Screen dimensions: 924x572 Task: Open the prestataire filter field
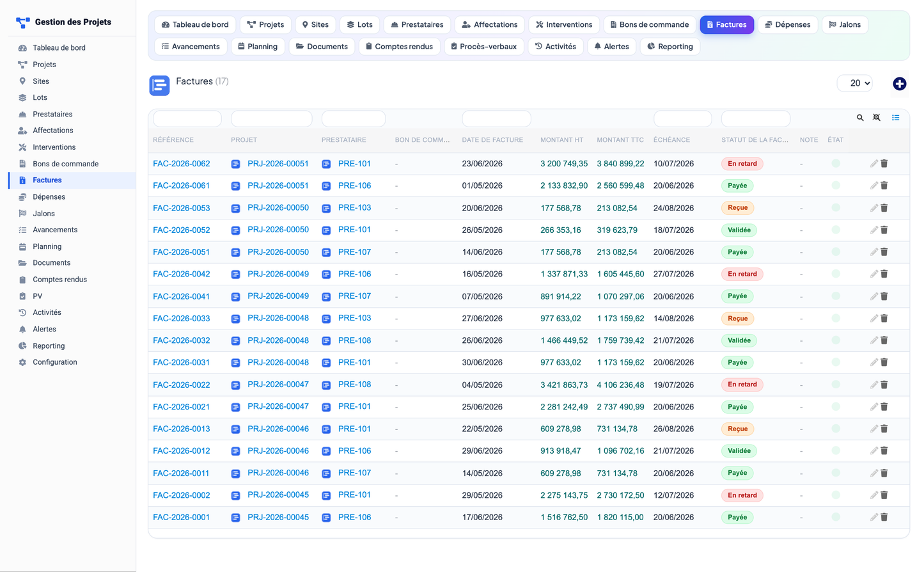[354, 118]
